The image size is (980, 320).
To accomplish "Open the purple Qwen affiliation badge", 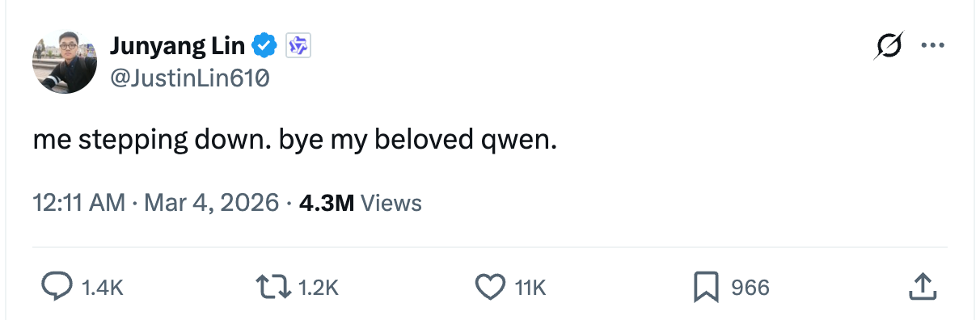I will (x=298, y=47).
